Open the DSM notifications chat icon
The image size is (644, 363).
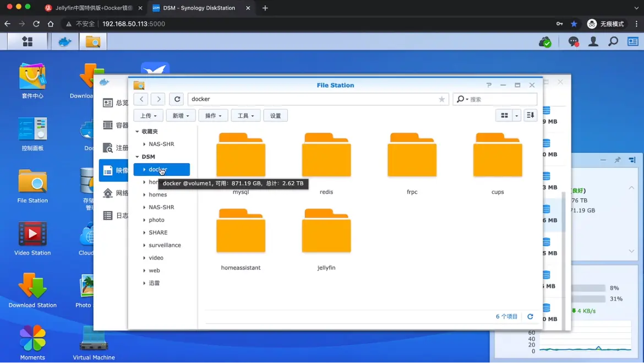[573, 42]
